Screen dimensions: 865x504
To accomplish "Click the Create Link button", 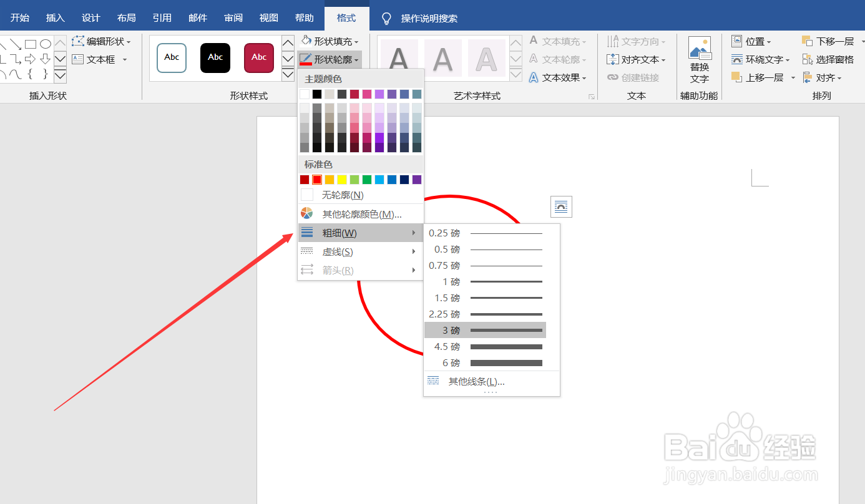I will (x=633, y=77).
